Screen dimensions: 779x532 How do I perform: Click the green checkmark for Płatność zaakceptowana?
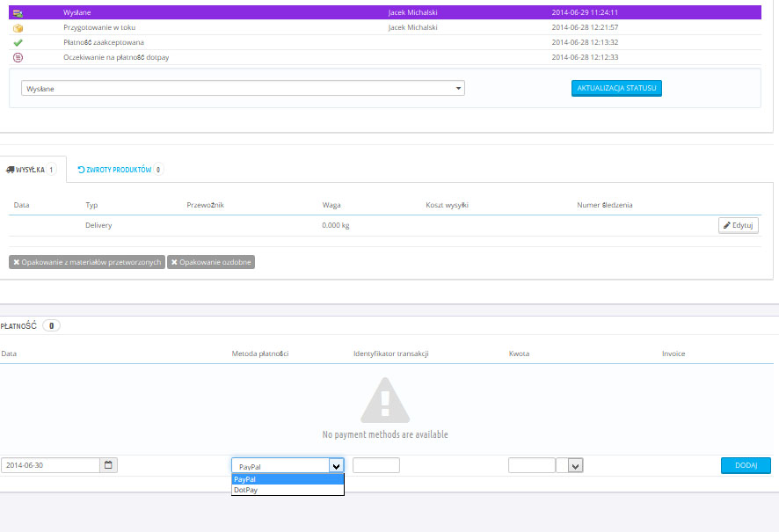pyautogui.click(x=18, y=43)
